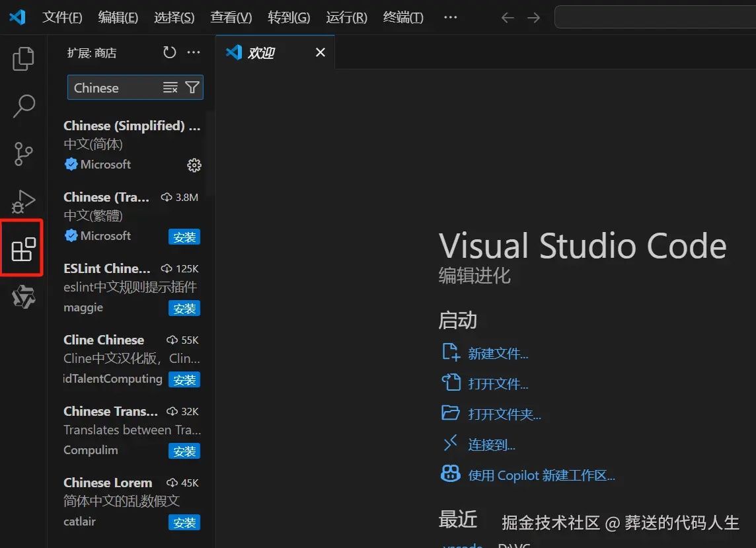Select the Cline Chinese extension title
The width and height of the screenshot is (756, 548).
coord(104,340)
